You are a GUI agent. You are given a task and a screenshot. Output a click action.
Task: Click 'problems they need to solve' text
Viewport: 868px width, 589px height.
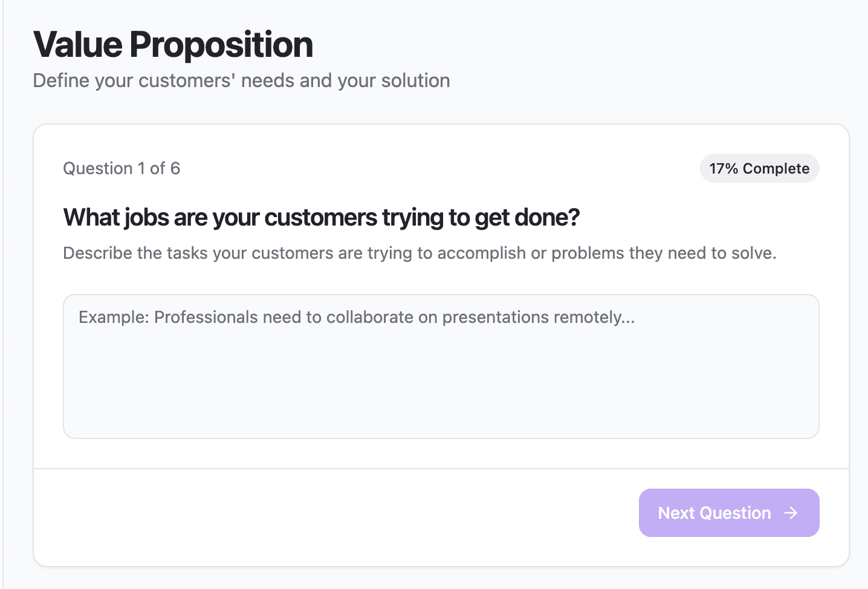[x=662, y=253]
